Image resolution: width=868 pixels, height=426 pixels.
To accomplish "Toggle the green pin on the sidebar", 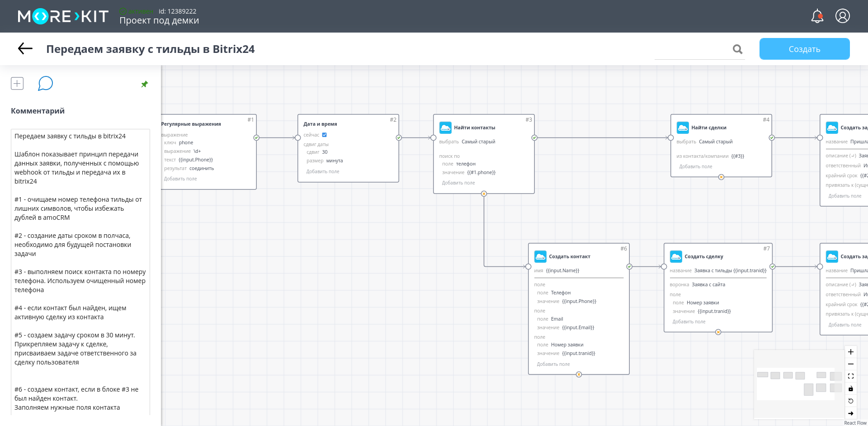I will pyautogui.click(x=145, y=84).
